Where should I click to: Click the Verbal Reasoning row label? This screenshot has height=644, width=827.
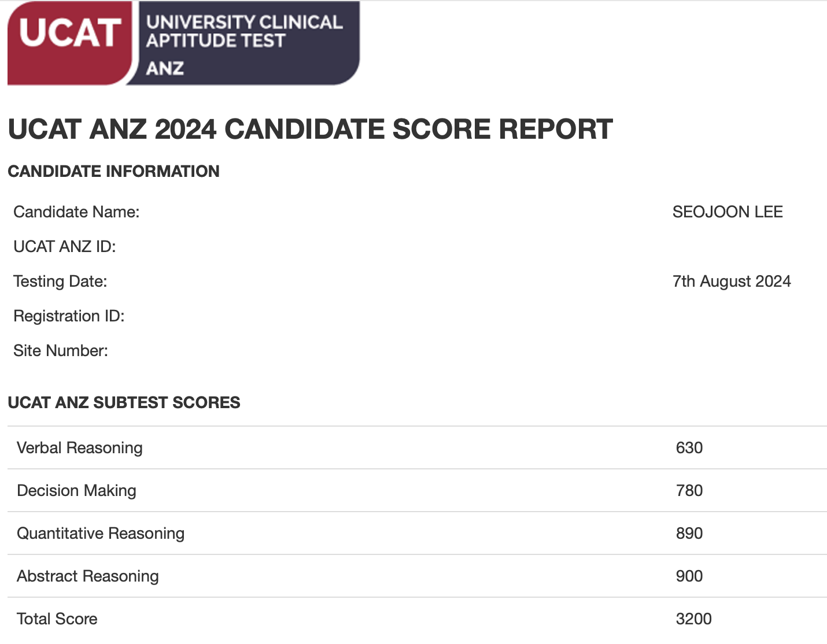coord(80,448)
